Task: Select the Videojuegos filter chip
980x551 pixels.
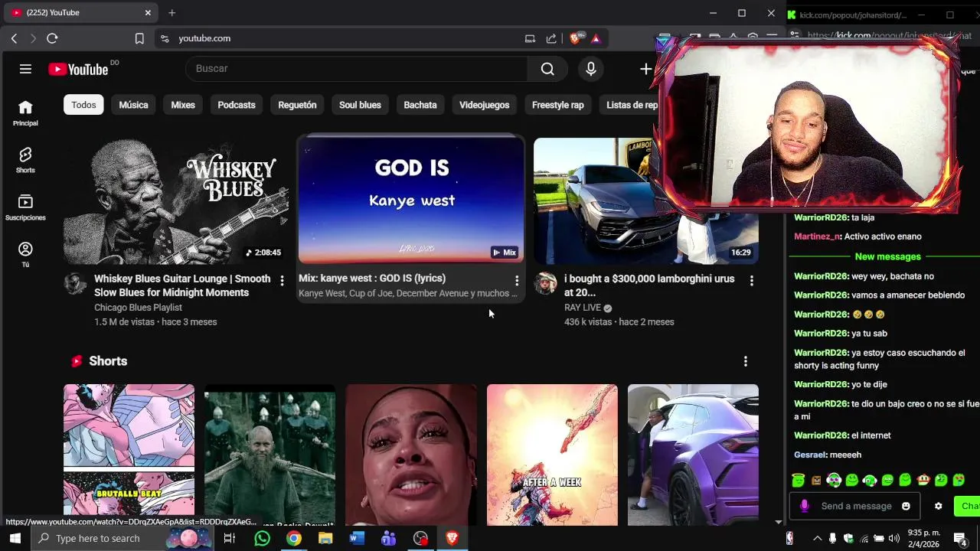Action: [x=484, y=105]
